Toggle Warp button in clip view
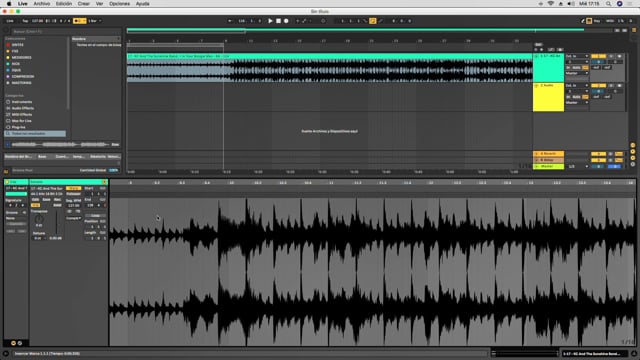This screenshot has width=640, height=360. (x=73, y=188)
